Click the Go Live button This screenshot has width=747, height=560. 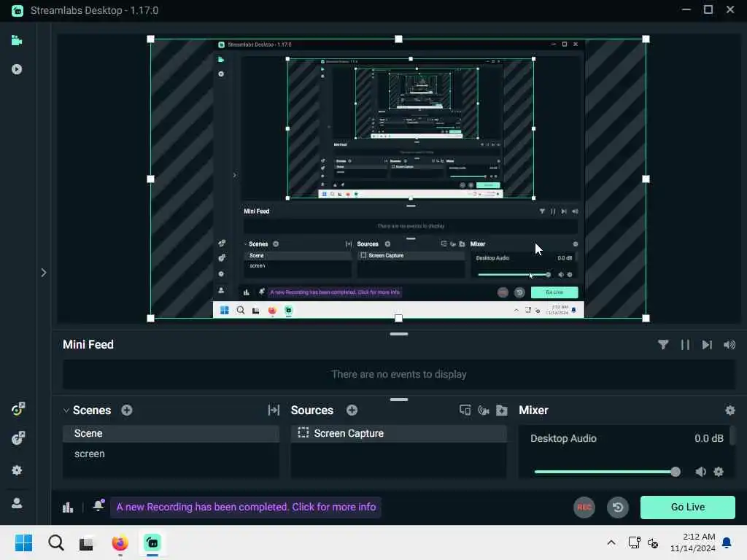[687, 507]
